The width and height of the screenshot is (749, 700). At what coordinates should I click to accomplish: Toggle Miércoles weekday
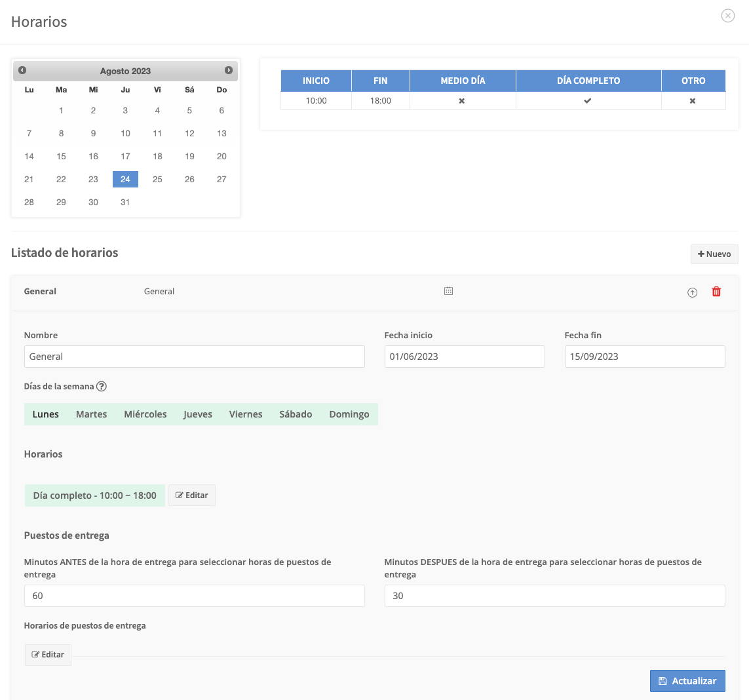(145, 414)
